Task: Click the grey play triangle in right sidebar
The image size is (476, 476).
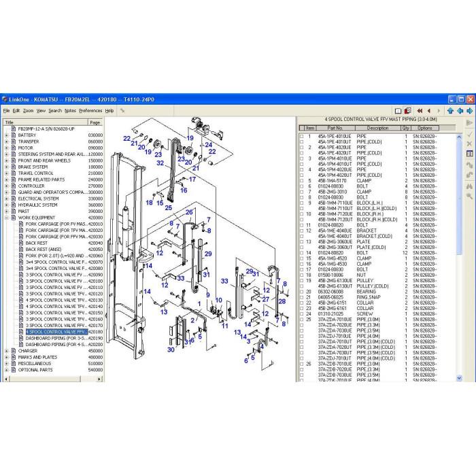Action: [x=469, y=122]
